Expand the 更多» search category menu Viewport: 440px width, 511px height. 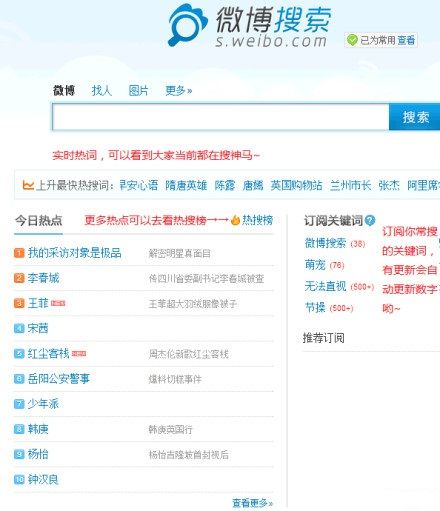(x=179, y=90)
